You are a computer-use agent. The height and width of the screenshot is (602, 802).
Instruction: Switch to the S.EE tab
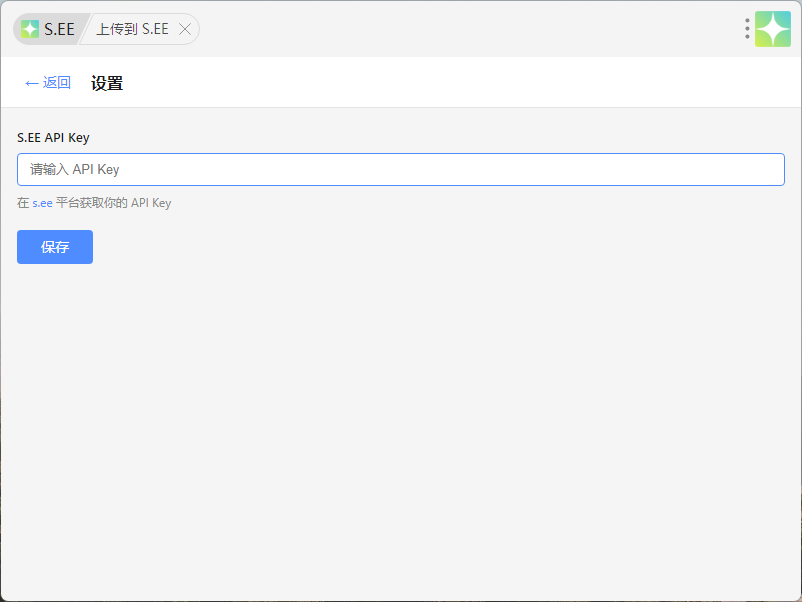[x=49, y=29]
